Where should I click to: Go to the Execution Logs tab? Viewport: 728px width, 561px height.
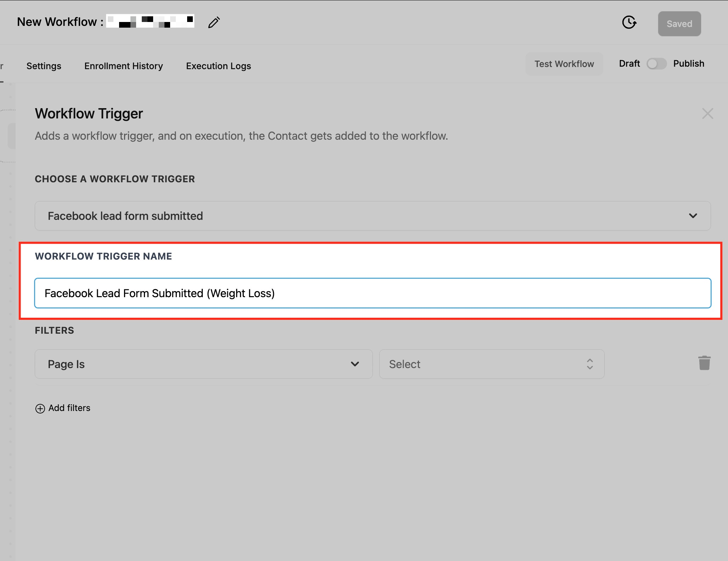[218, 66]
